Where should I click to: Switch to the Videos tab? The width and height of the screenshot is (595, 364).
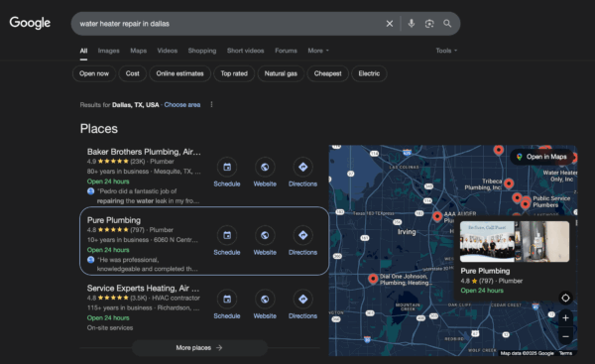point(168,51)
